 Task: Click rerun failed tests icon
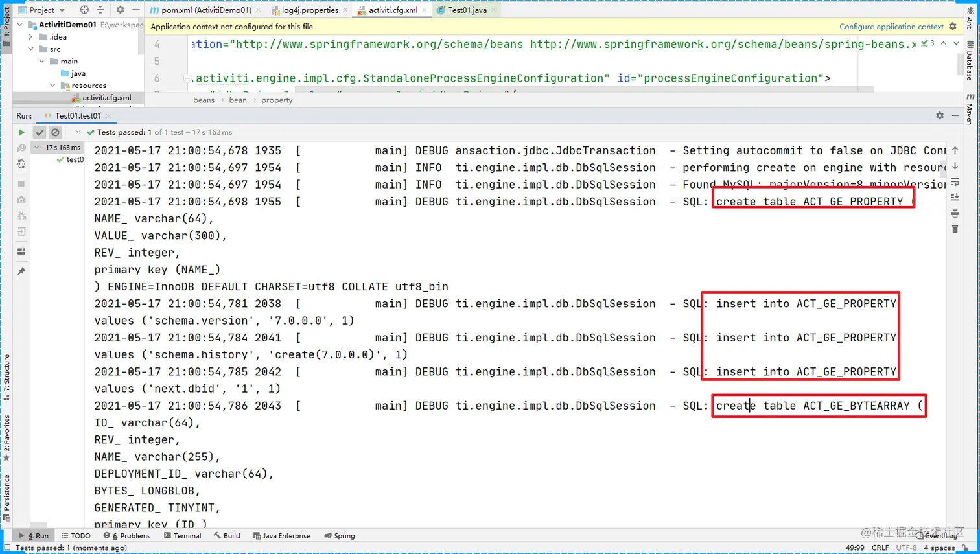pyautogui.click(x=21, y=148)
